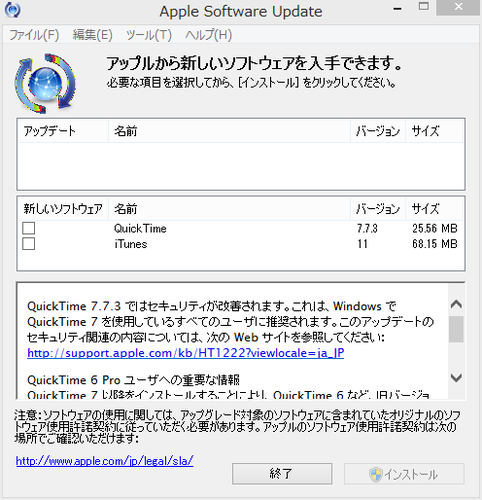Click the 終了 button
Image resolution: width=482 pixels, height=500 pixels.
(x=282, y=474)
